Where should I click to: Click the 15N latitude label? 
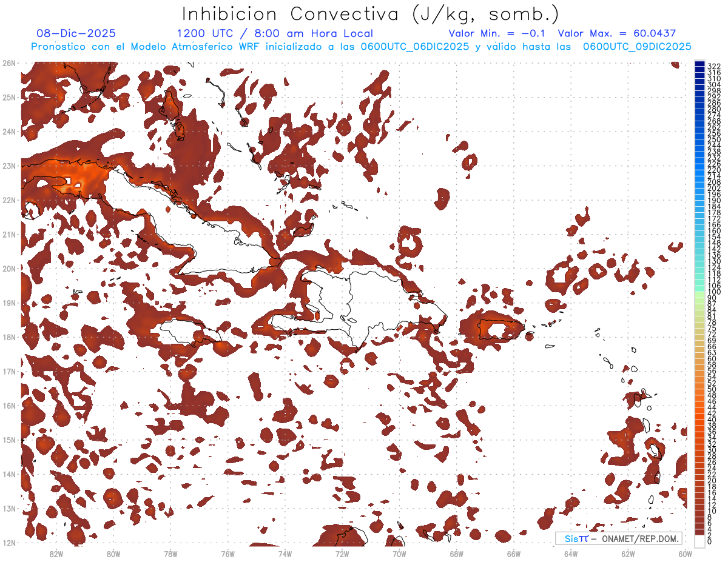pyautogui.click(x=8, y=440)
